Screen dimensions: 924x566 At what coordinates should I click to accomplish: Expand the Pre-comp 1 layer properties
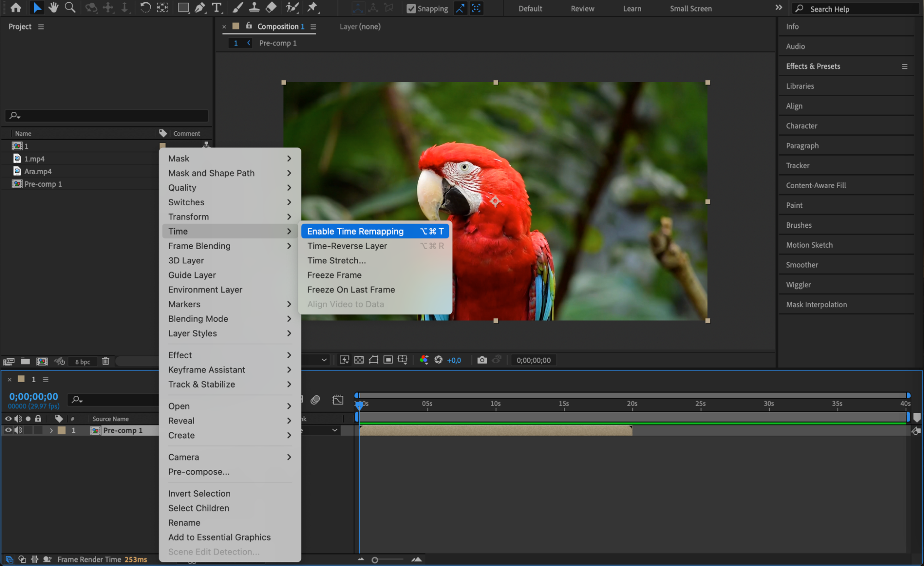51,430
